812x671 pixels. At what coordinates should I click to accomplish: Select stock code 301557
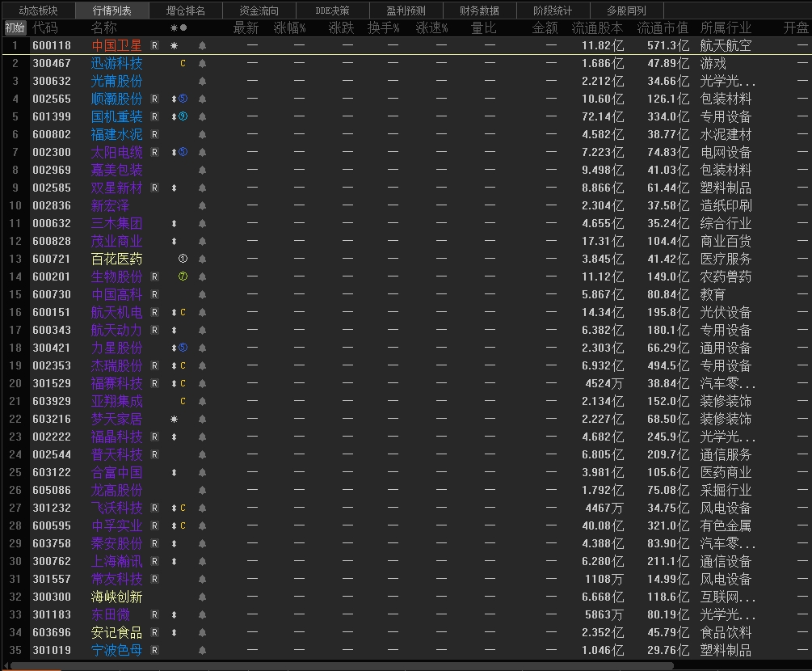coord(51,579)
